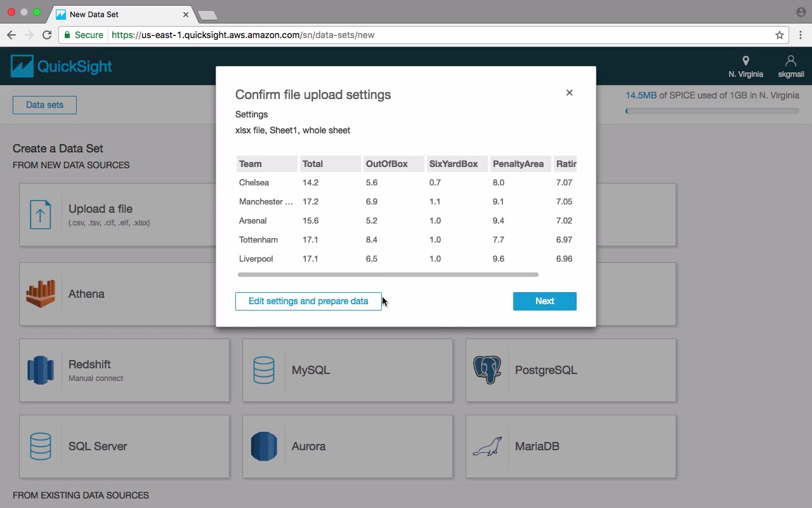Click the table preview horizontal scrollbar
812x508 pixels.
388,274
